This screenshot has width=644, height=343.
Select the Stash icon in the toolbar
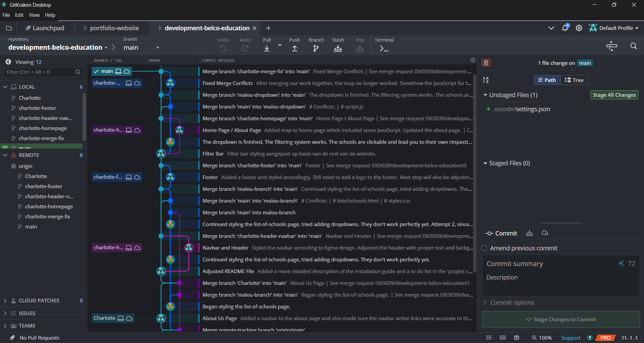pos(338,48)
